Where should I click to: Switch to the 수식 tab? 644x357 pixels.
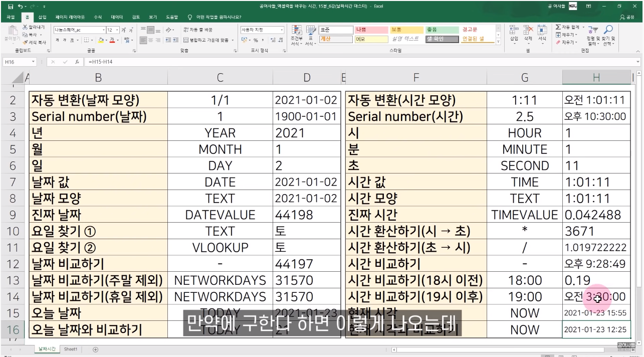[x=98, y=17]
